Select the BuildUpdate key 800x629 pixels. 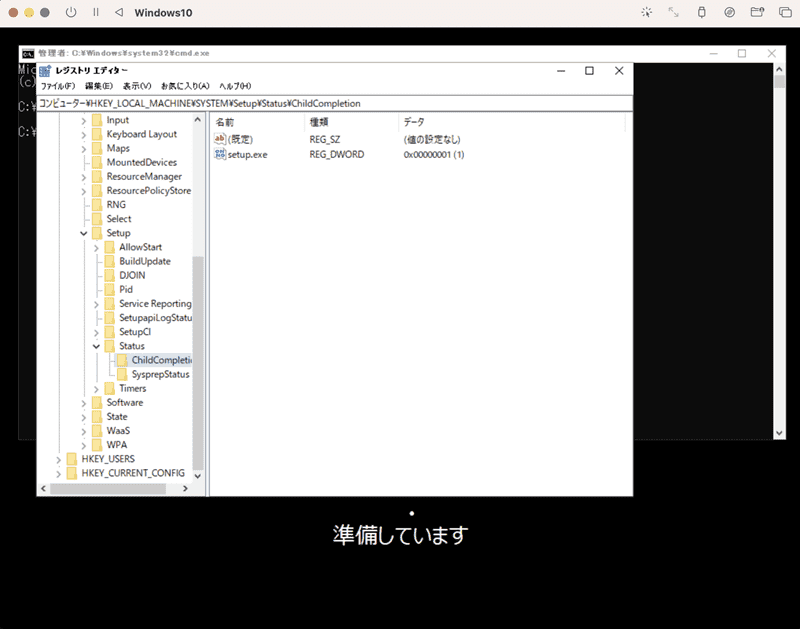click(x=145, y=261)
